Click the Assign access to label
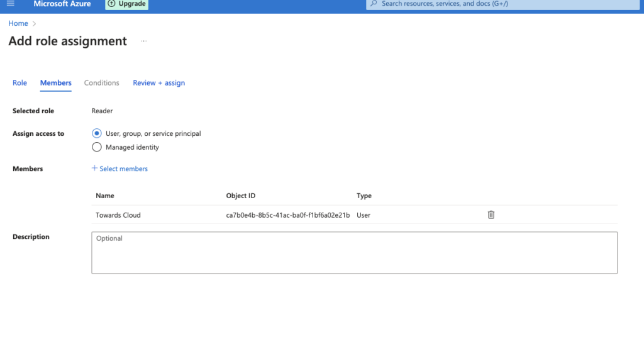 pos(38,133)
